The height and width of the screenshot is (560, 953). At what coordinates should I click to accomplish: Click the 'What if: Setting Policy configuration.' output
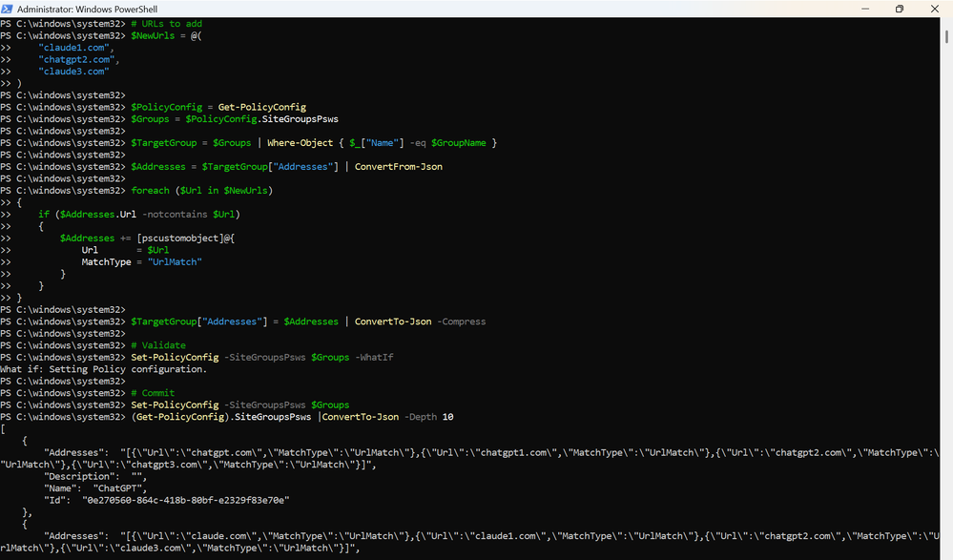point(103,369)
